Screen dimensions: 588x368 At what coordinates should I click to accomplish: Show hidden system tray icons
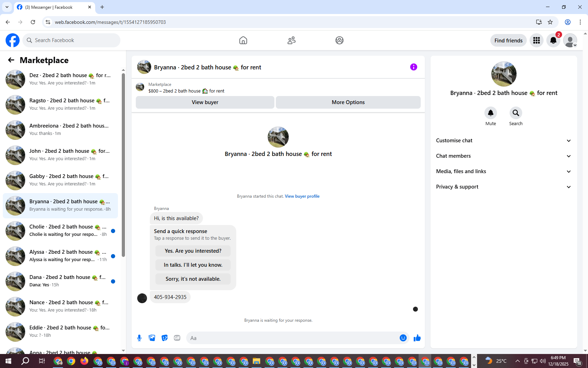pyautogui.click(x=517, y=361)
